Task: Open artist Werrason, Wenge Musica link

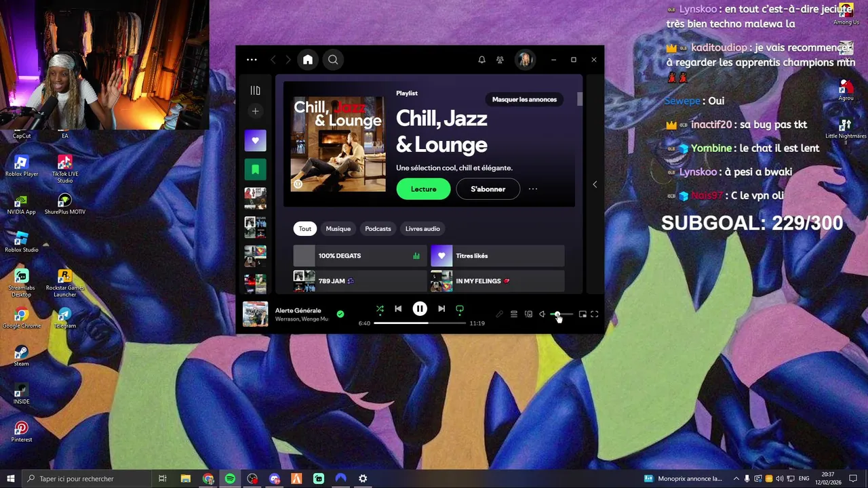Action: click(x=302, y=319)
